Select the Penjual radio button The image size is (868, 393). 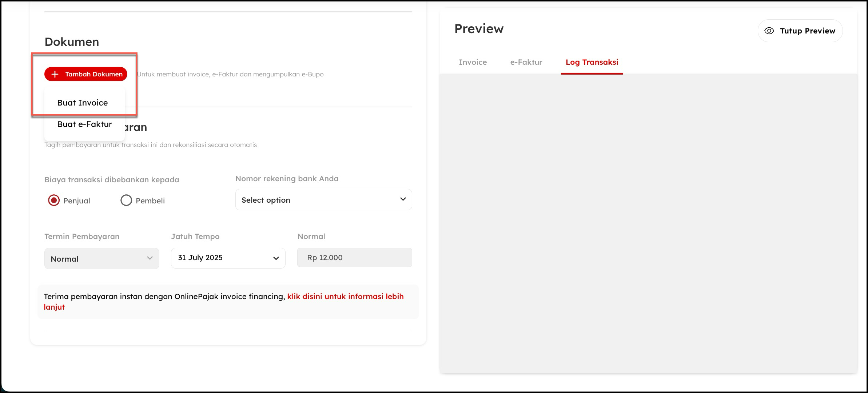click(x=54, y=200)
